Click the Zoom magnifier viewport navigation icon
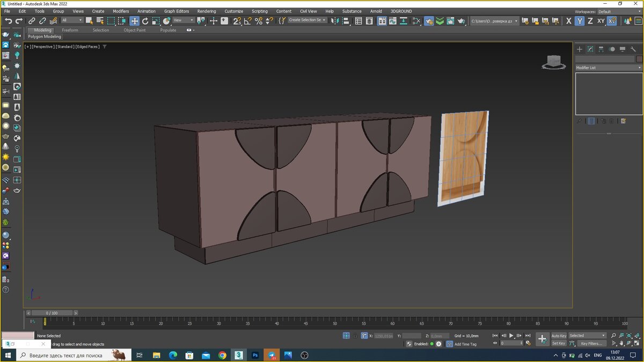 [x=614, y=336]
